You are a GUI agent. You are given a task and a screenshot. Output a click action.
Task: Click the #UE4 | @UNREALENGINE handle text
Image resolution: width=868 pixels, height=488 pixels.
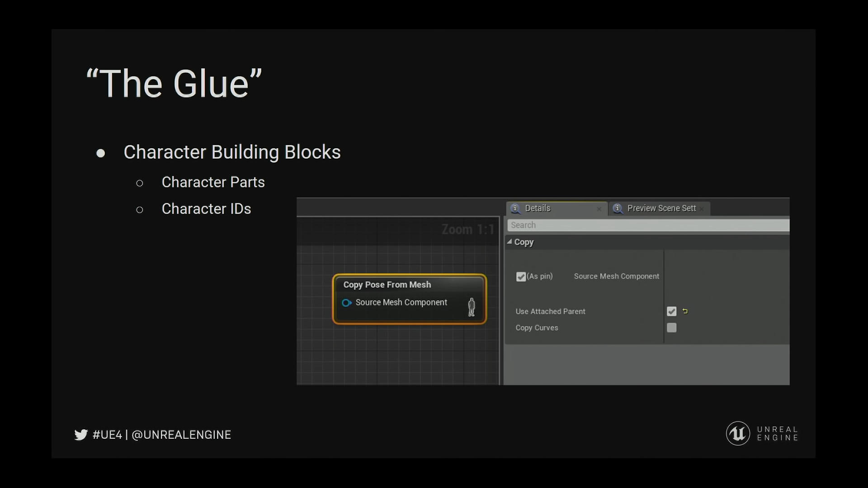click(161, 435)
